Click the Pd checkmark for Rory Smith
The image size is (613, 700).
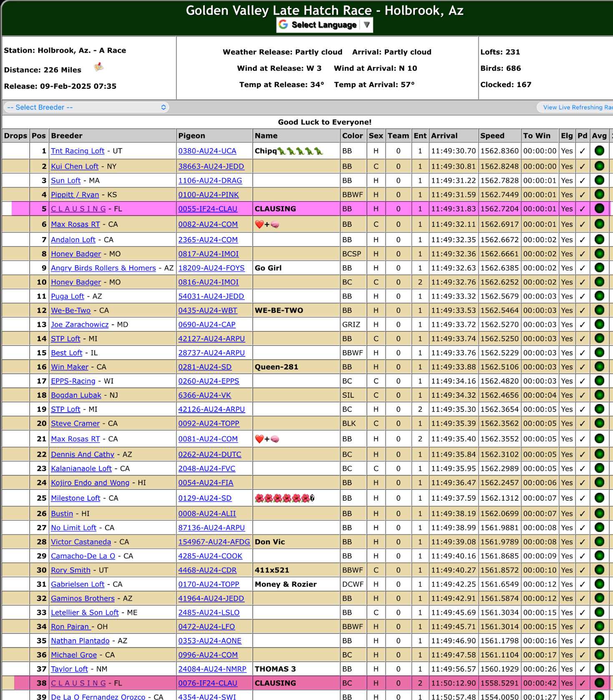[582, 570]
